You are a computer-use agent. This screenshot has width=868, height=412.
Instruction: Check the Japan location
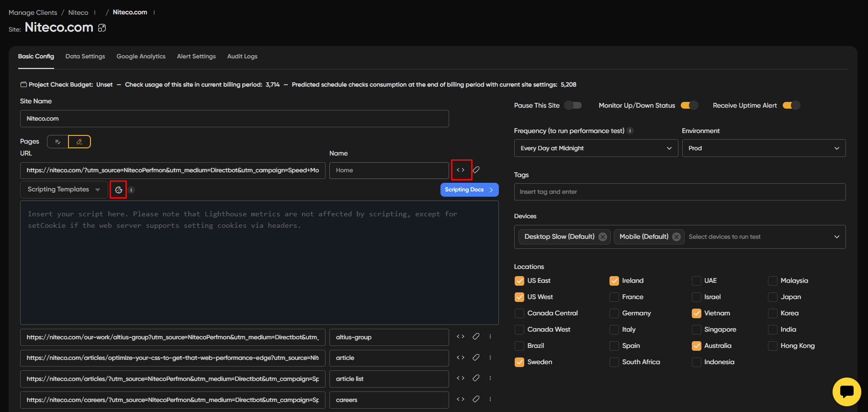tap(773, 297)
